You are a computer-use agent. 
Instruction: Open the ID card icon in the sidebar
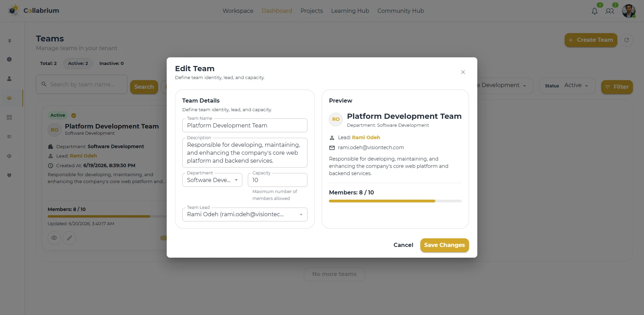point(9,137)
